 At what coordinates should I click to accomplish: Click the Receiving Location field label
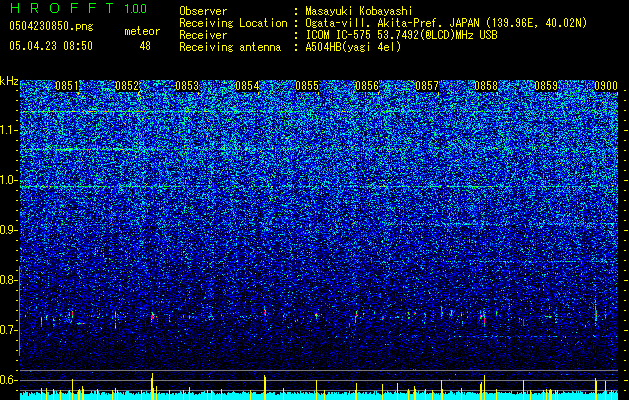233,23
